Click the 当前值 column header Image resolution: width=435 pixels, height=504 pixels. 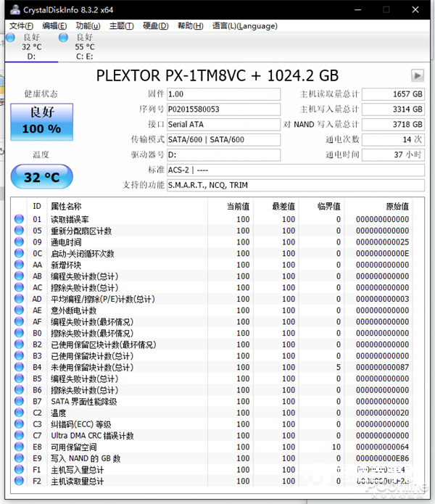(x=238, y=207)
